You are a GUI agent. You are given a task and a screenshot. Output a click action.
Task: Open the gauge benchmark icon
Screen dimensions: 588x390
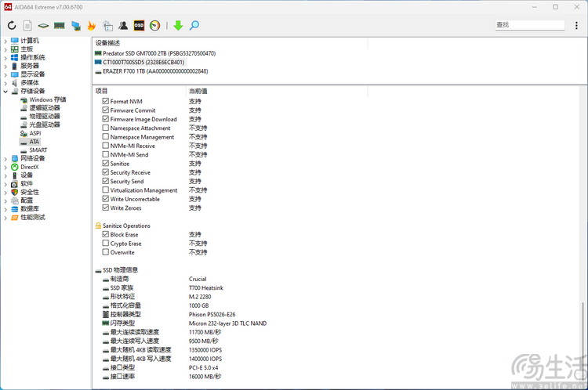coord(155,26)
